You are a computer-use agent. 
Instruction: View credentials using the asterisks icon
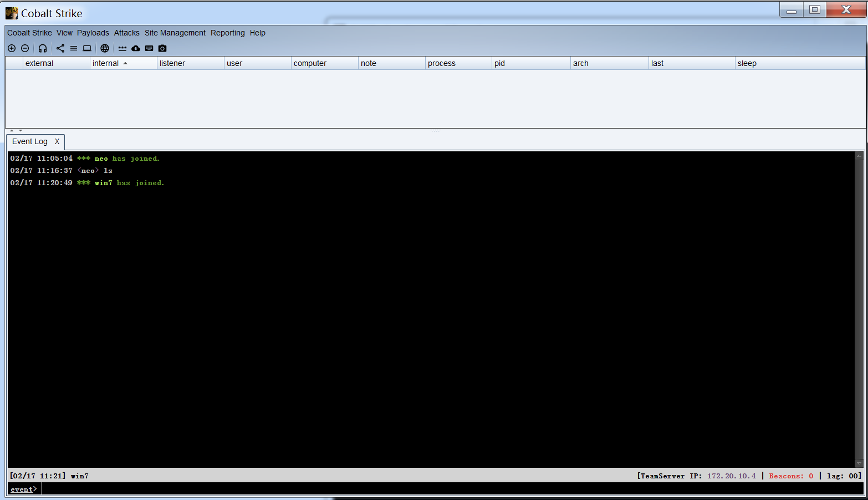coord(122,48)
